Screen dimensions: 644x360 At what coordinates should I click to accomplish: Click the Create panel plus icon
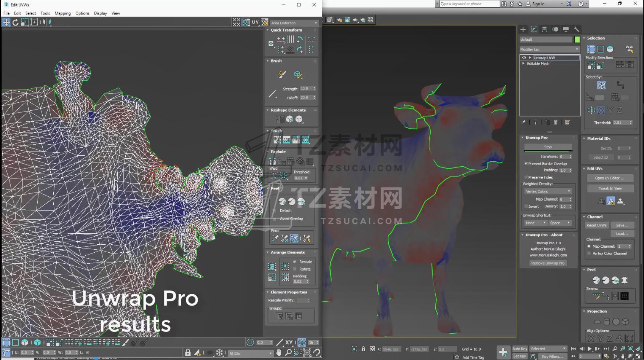tap(523, 29)
